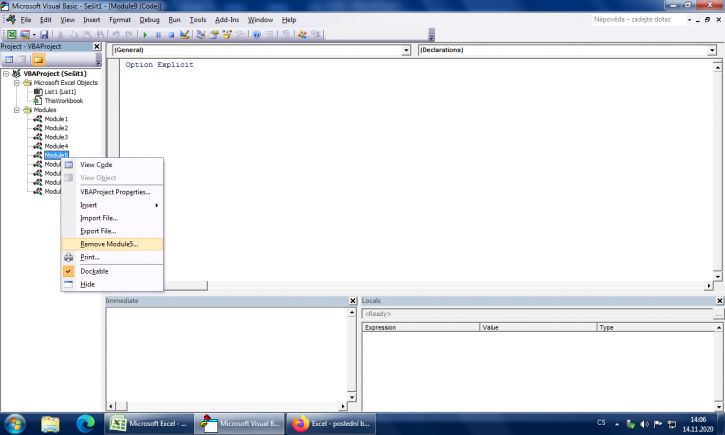
Task: Toggle the Dockable checked option
Action: (x=94, y=271)
